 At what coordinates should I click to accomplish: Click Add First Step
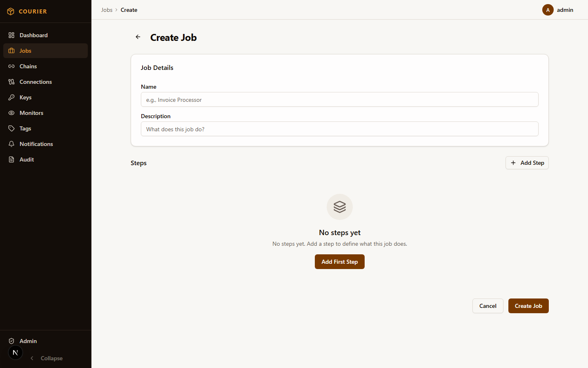pos(339,262)
